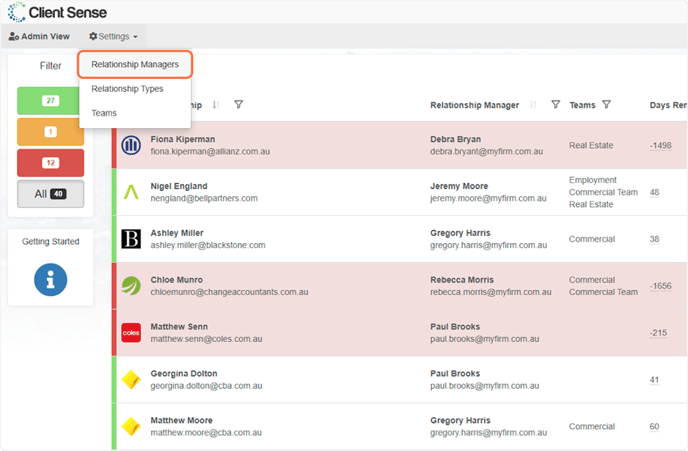This screenshot has height=451, width=688.
Task: Click email matthew.senn@coles.com.au
Action: pos(206,339)
